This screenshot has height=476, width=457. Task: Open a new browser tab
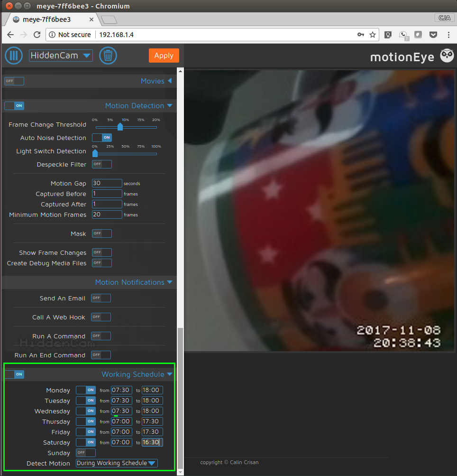pyautogui.click(x=109, y=20)
